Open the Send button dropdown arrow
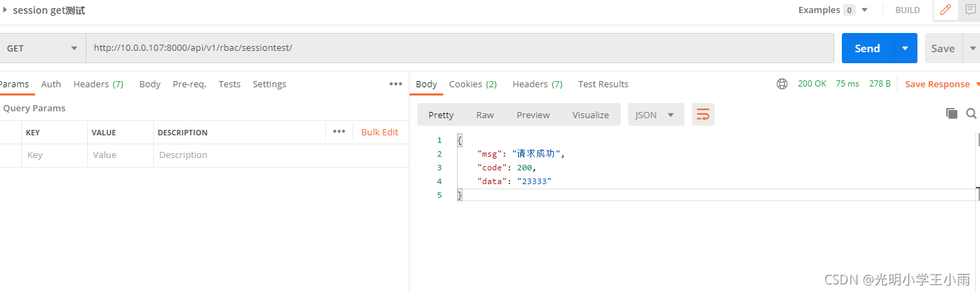Image resolution: width=980 pixels, height=292 pixels. point(905,48)
